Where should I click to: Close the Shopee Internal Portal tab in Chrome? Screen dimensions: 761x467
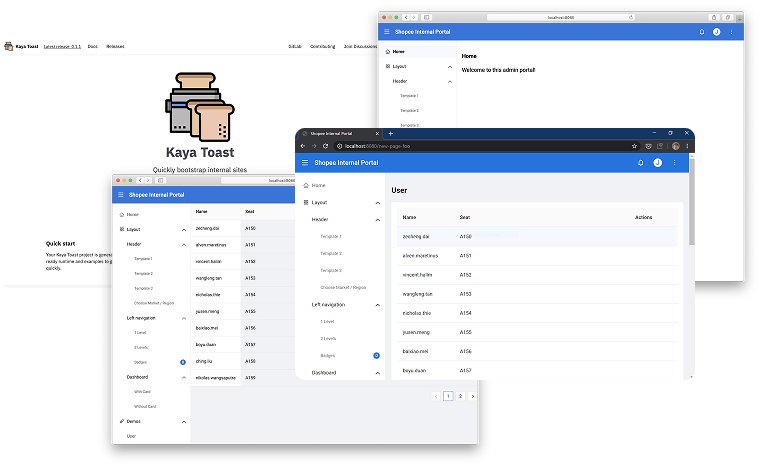tap(377, 133)
